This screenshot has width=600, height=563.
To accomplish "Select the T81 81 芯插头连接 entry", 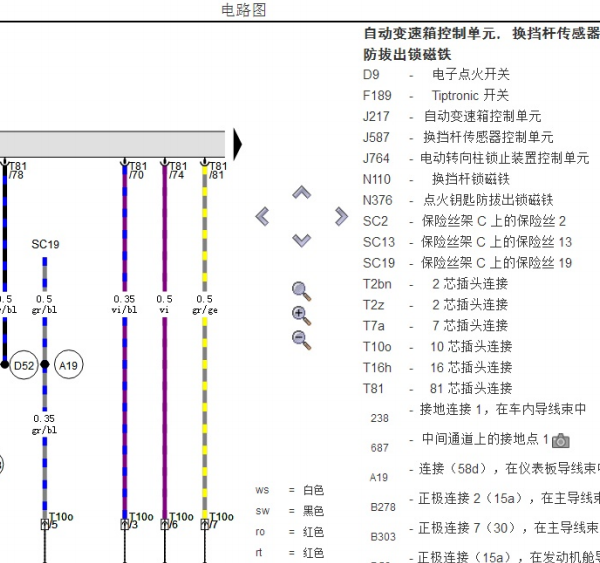I will point(437,388).
